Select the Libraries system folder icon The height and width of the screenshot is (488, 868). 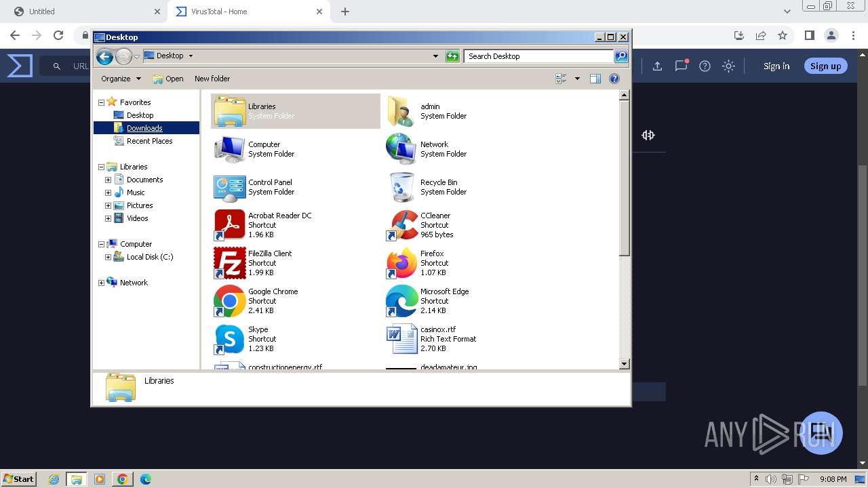coord(230,111)
